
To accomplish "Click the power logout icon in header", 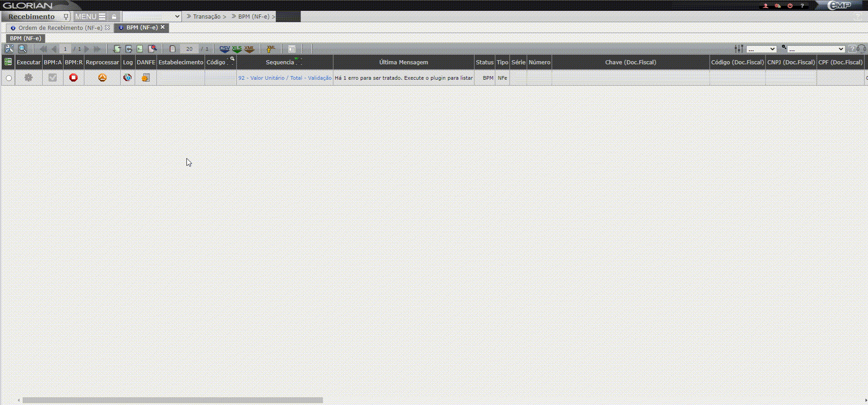I will tap(790, 6).
